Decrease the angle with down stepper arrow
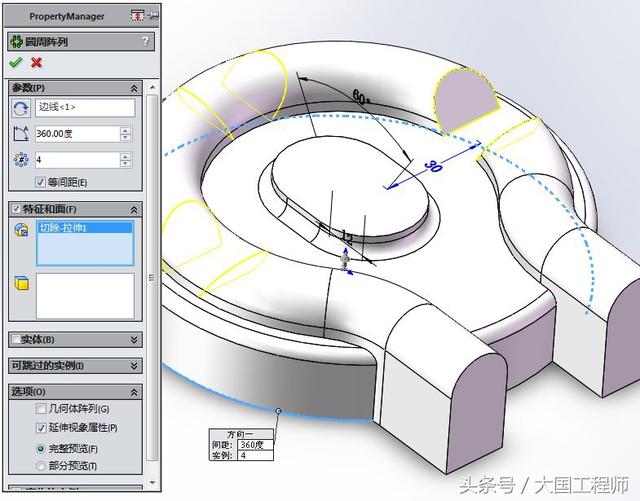The height and width of the screenshot is (501, 640). (126, 138)
